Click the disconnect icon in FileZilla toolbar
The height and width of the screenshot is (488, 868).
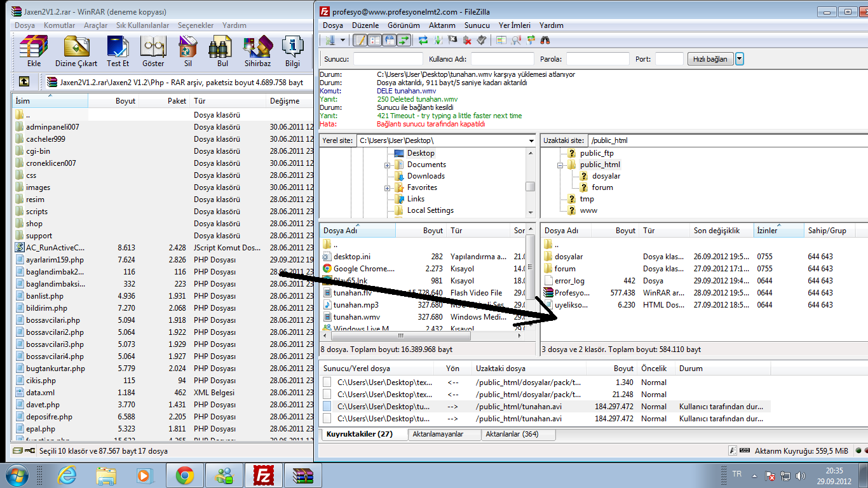[468, 40]
